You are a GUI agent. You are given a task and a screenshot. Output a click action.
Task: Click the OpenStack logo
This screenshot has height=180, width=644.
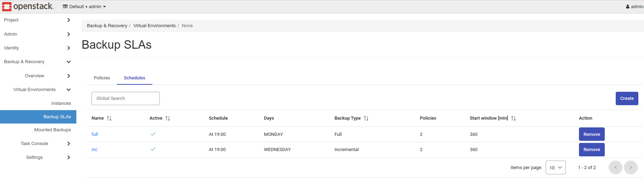(x=28, y=6)
